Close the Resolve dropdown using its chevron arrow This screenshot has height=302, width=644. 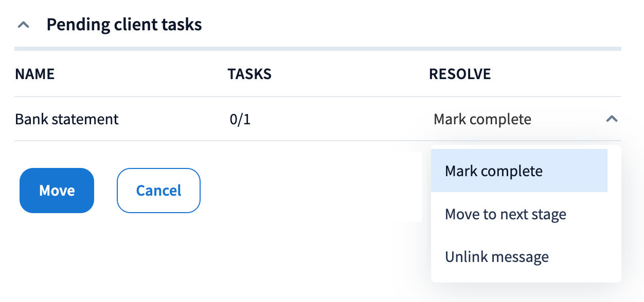tap(611, 119)
